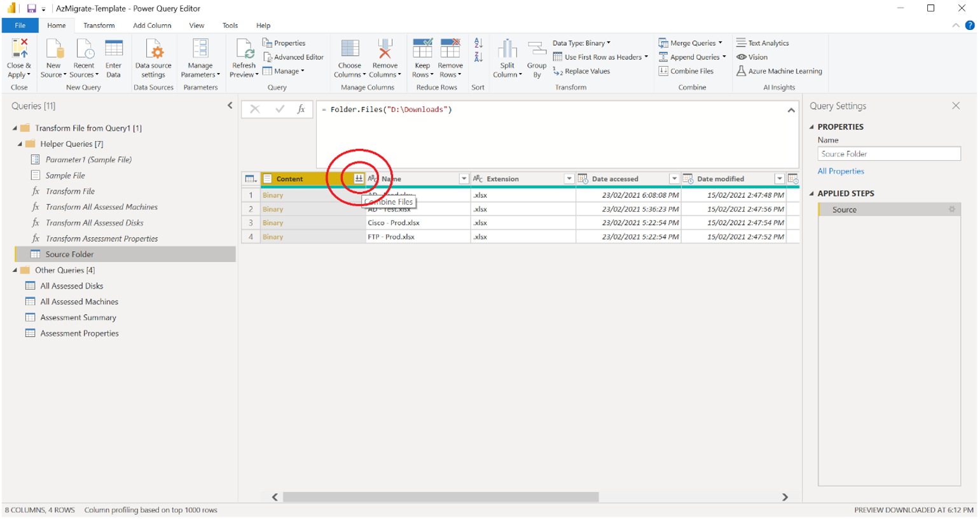Select the All Assessed Machines query

click(79, 302)
